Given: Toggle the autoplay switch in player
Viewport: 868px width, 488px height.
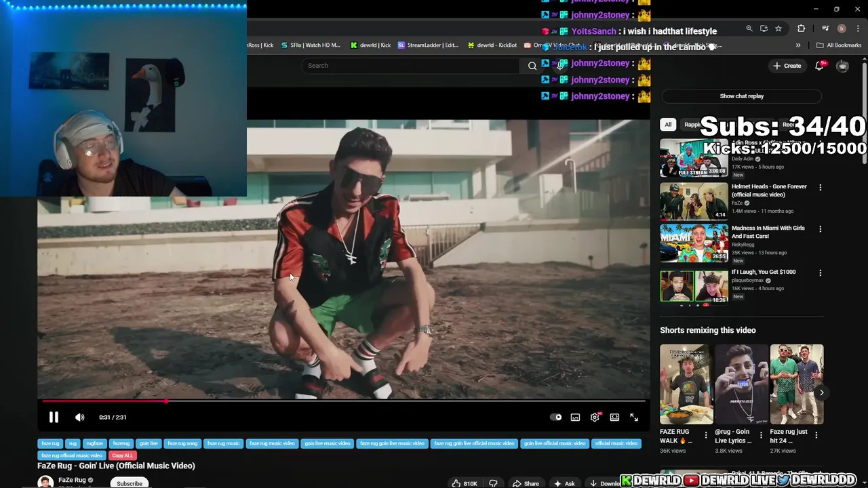Looking at the screenshot, I should point(556,418).
